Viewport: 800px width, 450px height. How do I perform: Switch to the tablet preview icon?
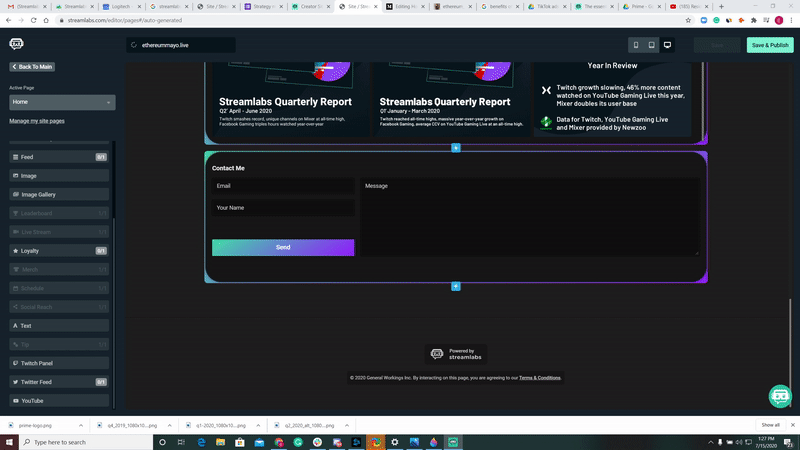pyautogui.click(x=652, y=45)
